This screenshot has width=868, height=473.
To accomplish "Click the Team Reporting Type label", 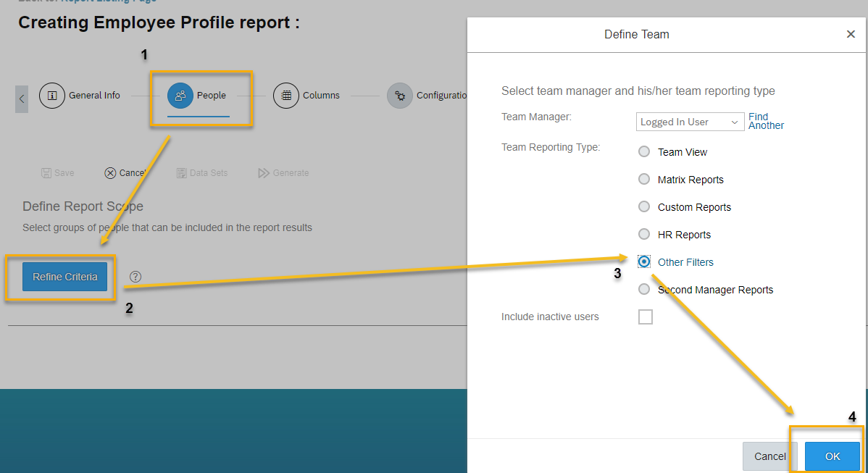I will [551, 147].
